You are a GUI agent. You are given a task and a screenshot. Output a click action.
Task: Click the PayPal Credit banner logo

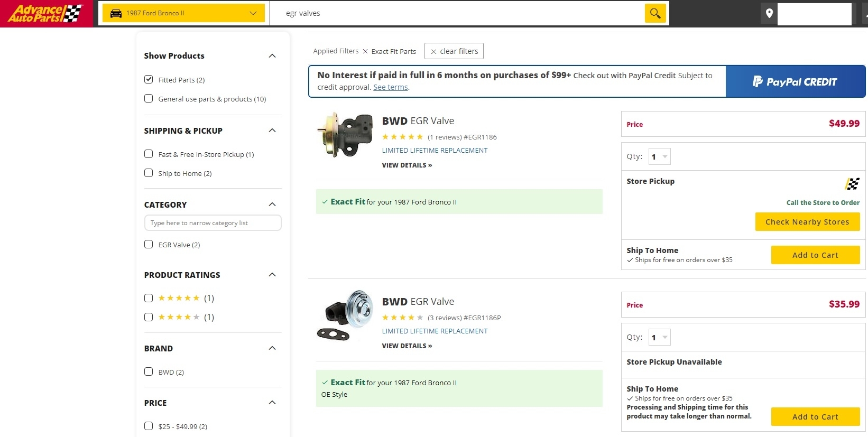click(x=795, y=82)
